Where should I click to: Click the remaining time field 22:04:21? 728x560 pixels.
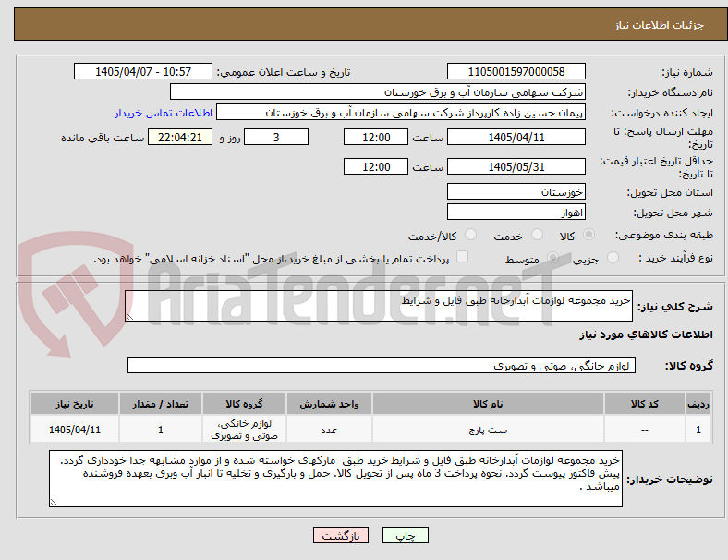pyautogui.click(x=180, y=138)
